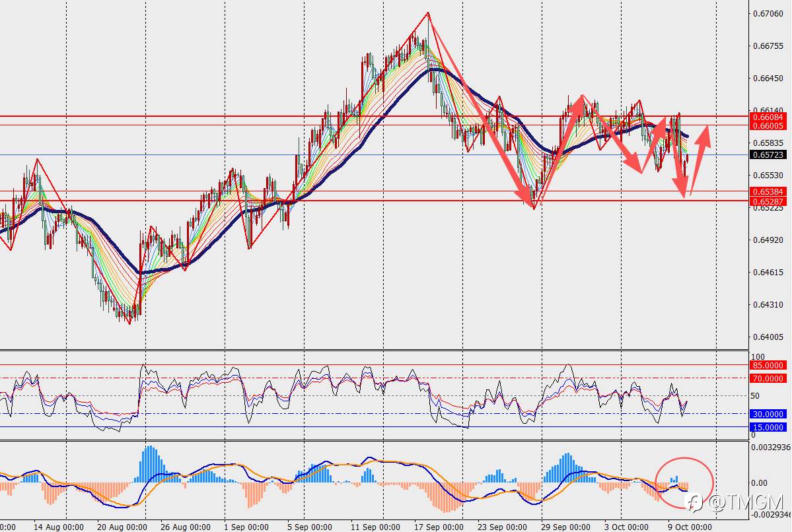The image size is (792, 532).
Task: Click the 0.66084 red resistance price label
Action: coord(768,117)
